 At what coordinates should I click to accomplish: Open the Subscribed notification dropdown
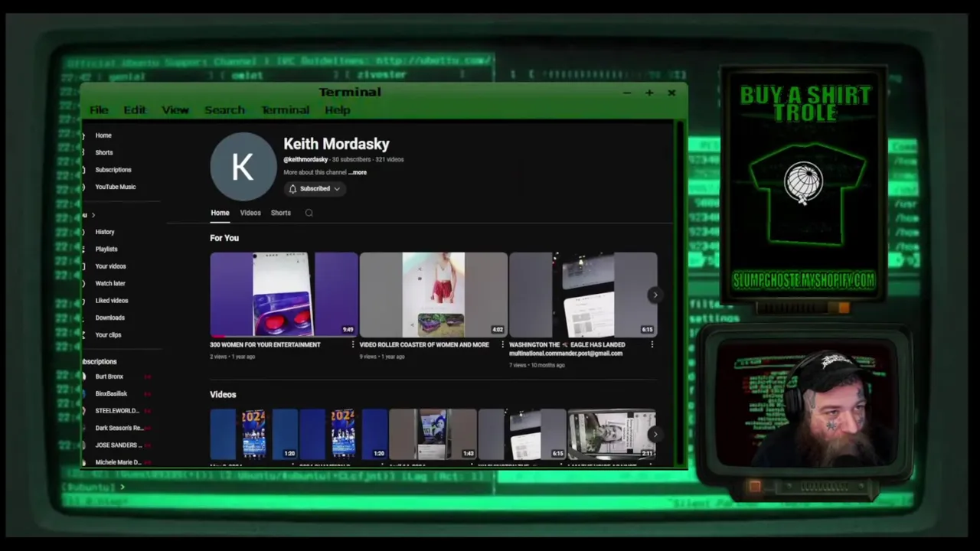click(x=315, y=189)
